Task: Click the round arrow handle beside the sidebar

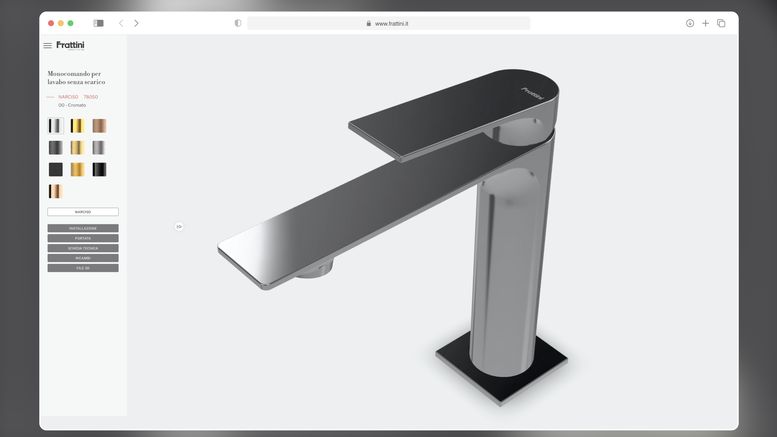Action: (179, 226)
